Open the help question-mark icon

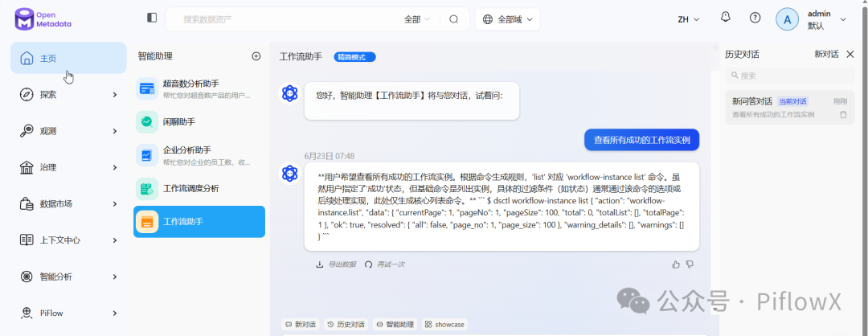coord(755,18)
